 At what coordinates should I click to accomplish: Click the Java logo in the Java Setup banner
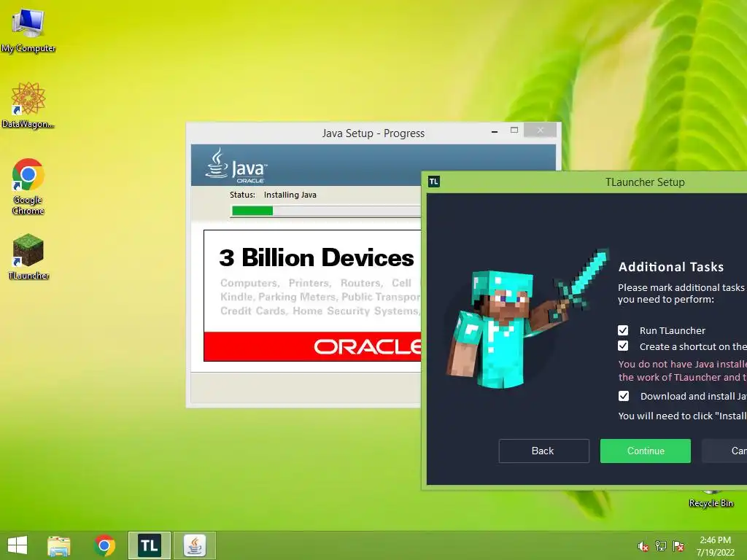[236, 166]
